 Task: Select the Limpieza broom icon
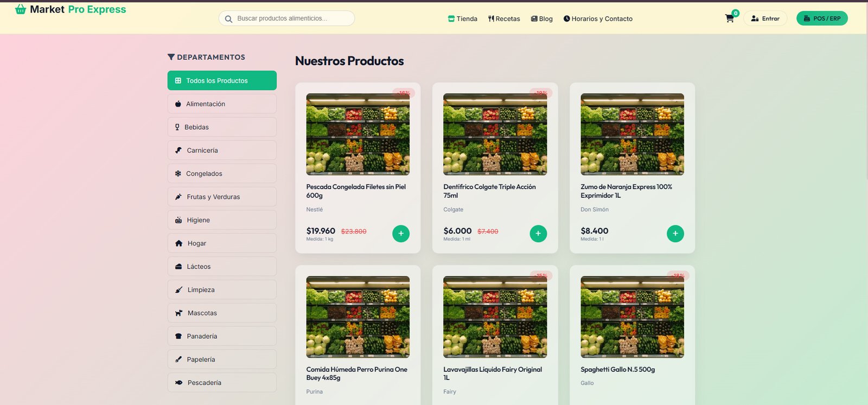click(179, 290)
